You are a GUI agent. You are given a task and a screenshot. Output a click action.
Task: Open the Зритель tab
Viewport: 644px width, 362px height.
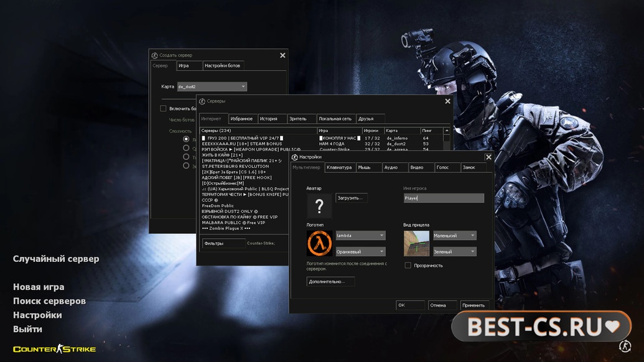[301, 119]
